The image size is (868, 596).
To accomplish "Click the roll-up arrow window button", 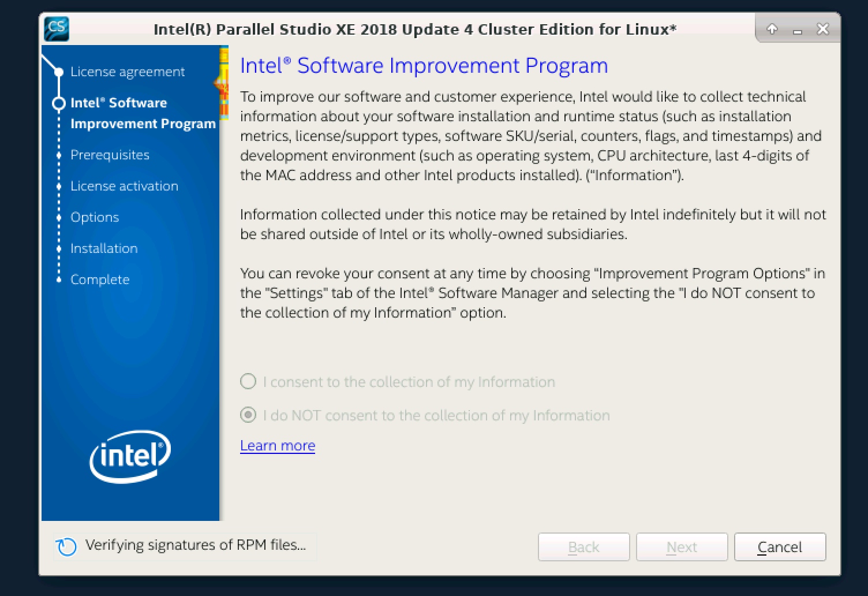I will [x=772, y=29].
